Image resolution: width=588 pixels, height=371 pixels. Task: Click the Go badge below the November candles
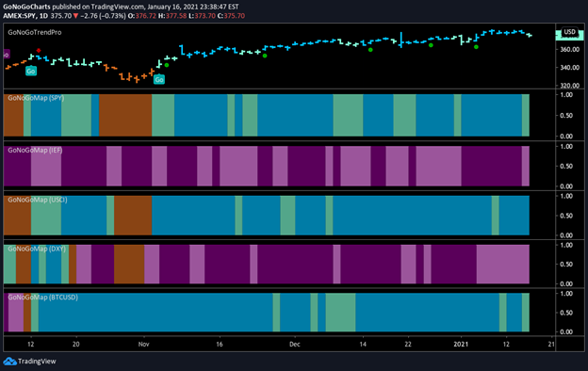click(x=159, y=79)
